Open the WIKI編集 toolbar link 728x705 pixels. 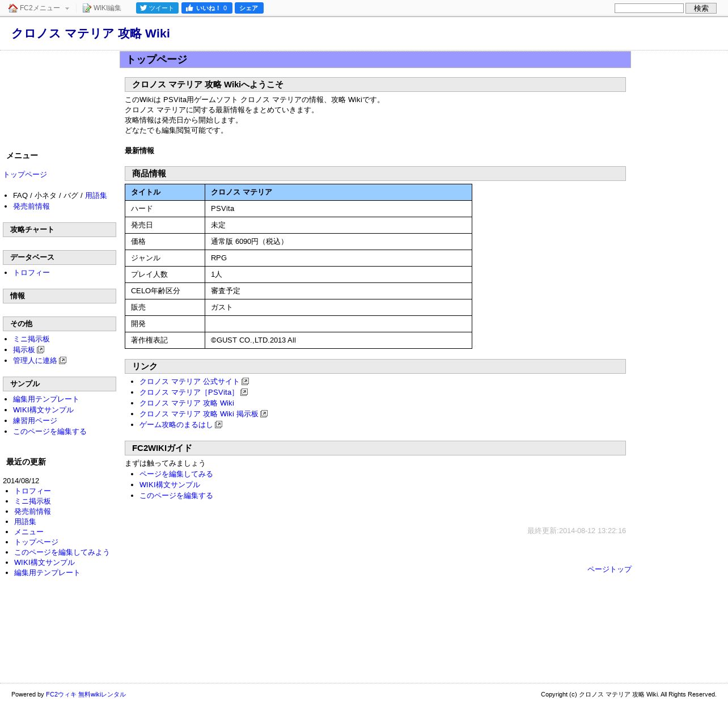tap(107, 8)
